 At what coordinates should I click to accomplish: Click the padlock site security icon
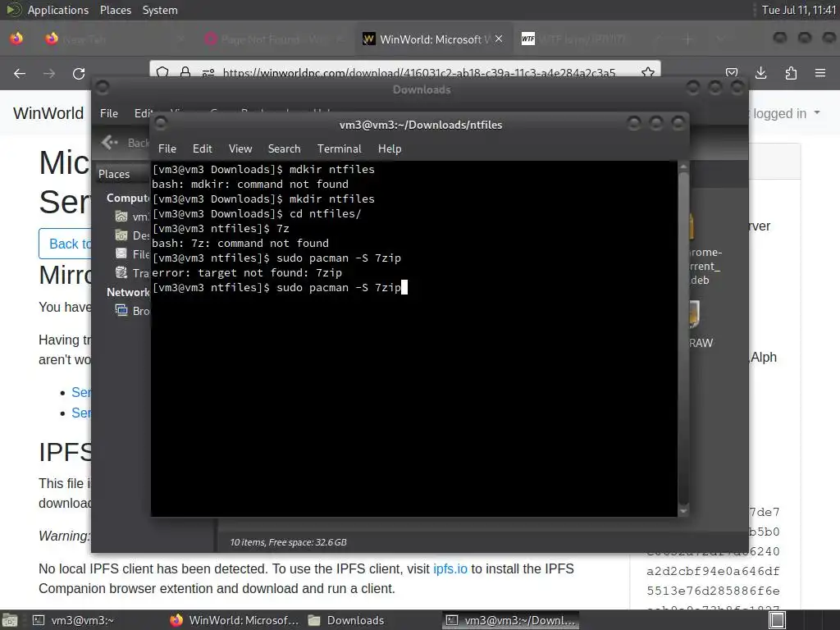tap(185, 72)
